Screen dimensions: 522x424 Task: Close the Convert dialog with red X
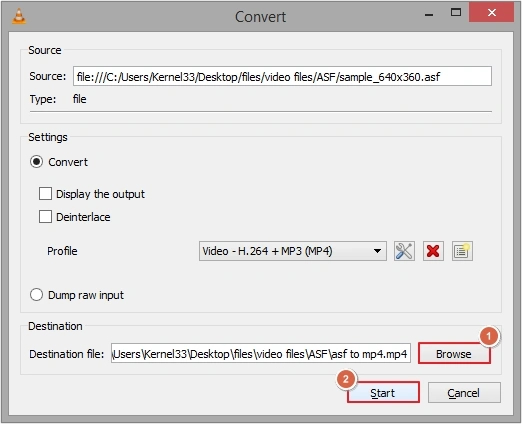pos(491,12)
